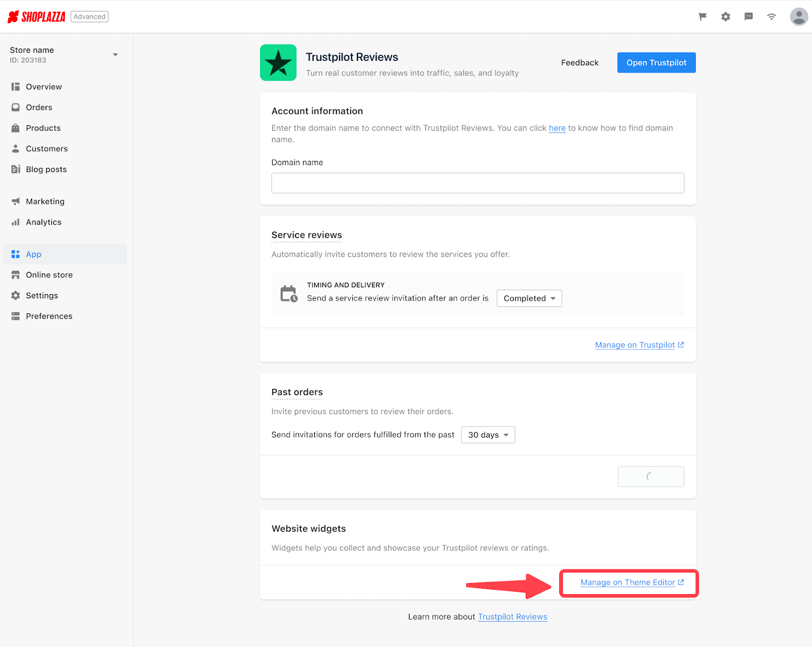812x647 pixels.
Task: Expand the Store name dropdown
Action: point(115,55)
